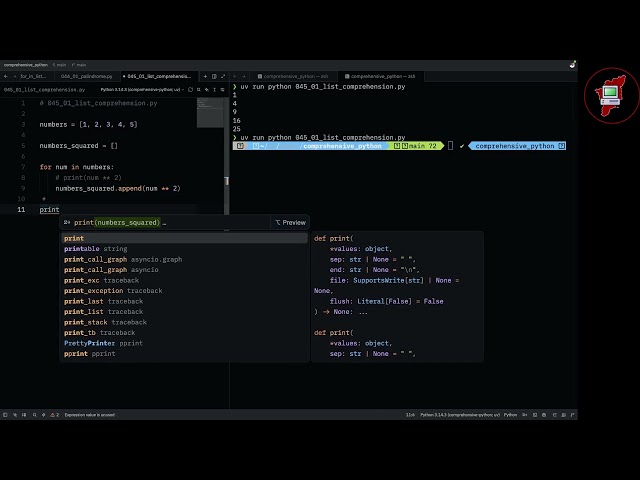Accept the print(numbers_squared) inline suggestion
This screenshot has width=640, height=480.
point(117,222)
